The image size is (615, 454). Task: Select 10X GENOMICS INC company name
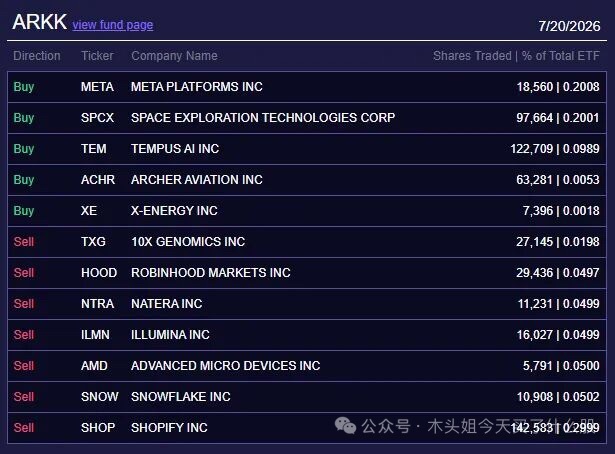point(188,242)
